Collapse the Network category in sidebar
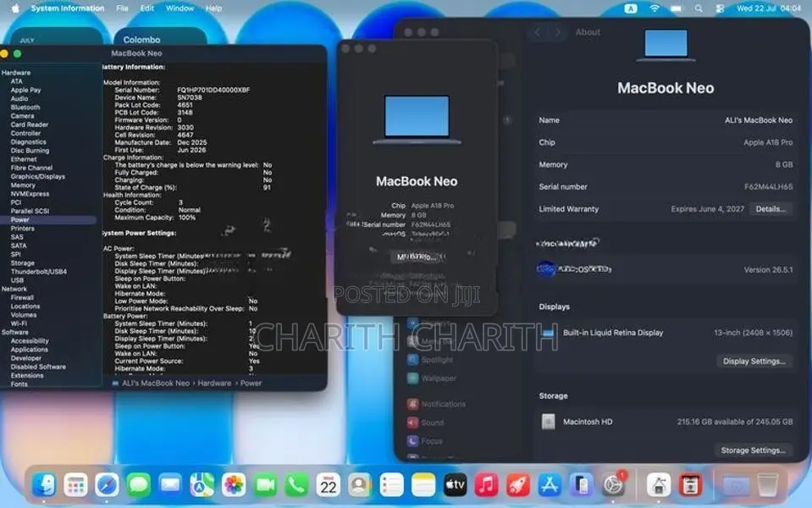This screenshot has height=508, width=812. coord(14,289)
